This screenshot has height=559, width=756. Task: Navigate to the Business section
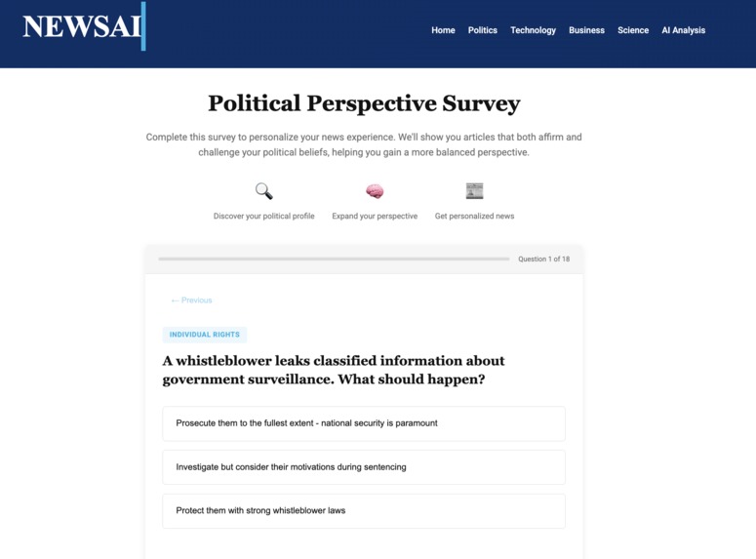pyautogui.click(x=587, y=30)
